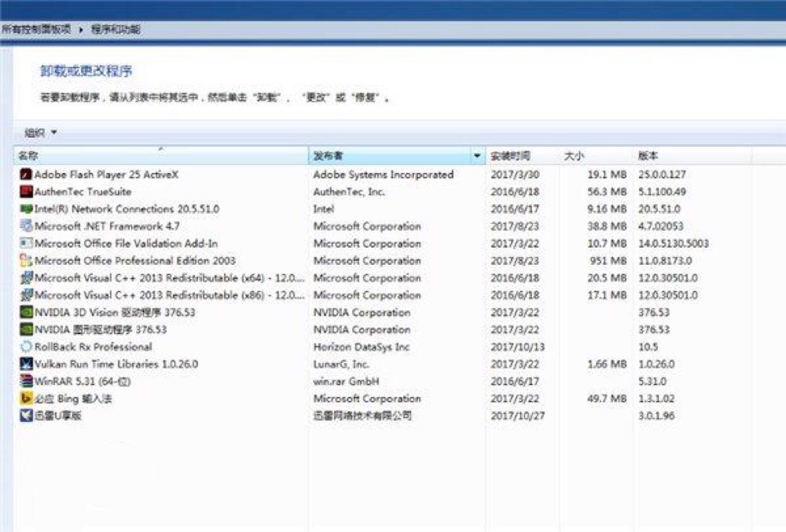This screenshot has height=532, width=786.
Task: Click the NVIDIA 3D Vision driver icon
Action: pyautogui.click(x=26, y=312)
